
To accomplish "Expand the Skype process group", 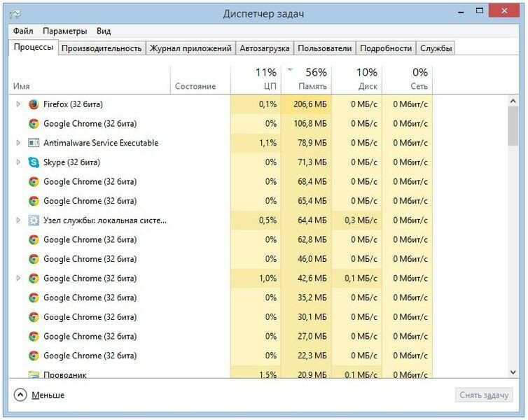I will [x=18, y=162].
